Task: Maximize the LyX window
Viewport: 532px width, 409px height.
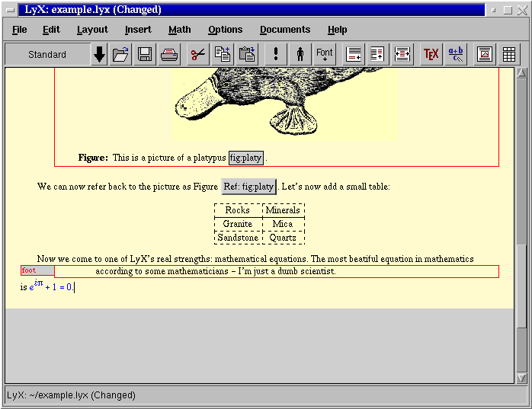Action: tap(508, 10)
